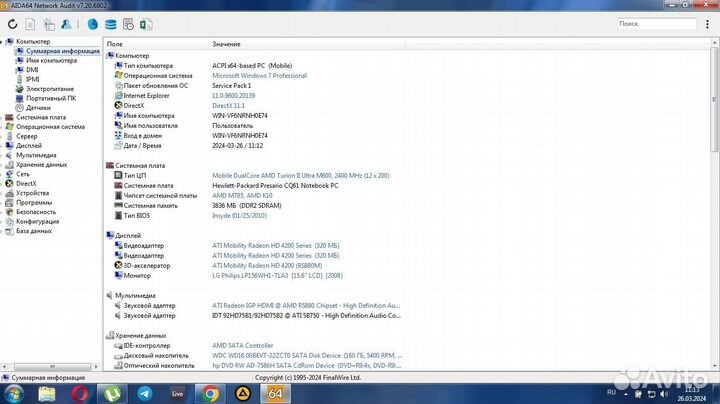Viewport: 720px width, 404px height.
Task: Open Telegram from the taskbar
Action: (x=145, y=394)
